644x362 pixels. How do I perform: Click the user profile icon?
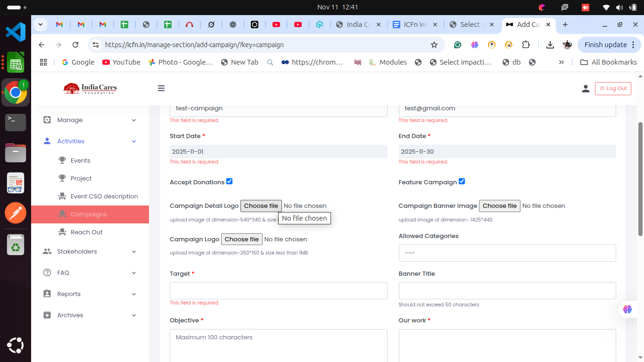click(586, 88)
